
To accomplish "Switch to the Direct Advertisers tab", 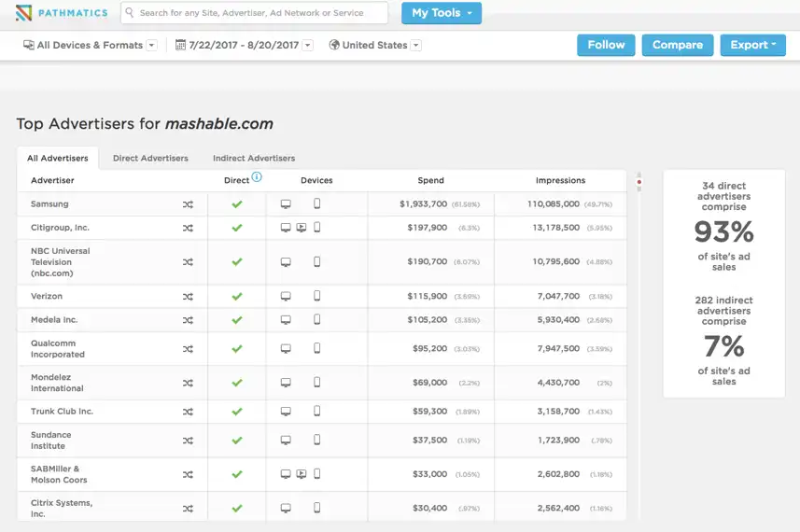I will 150,158.
